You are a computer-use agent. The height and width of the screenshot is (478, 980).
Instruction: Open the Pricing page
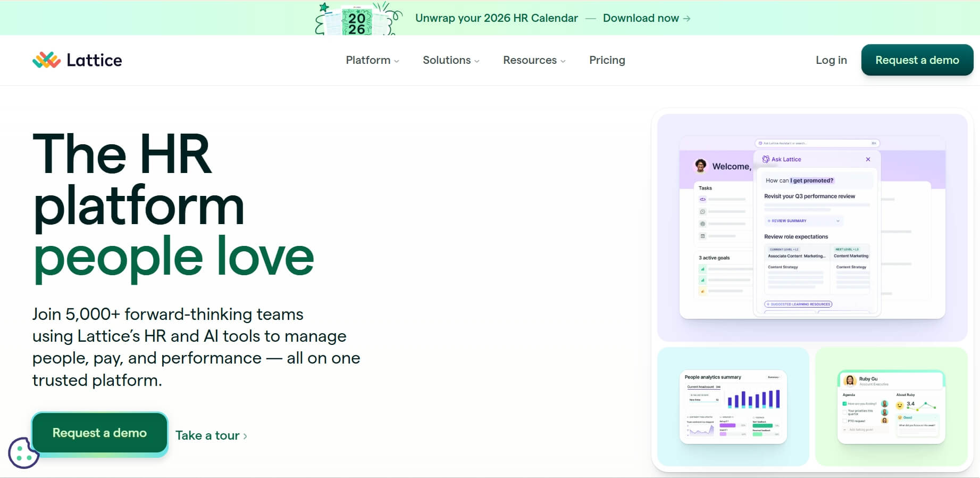pos(607,60)
